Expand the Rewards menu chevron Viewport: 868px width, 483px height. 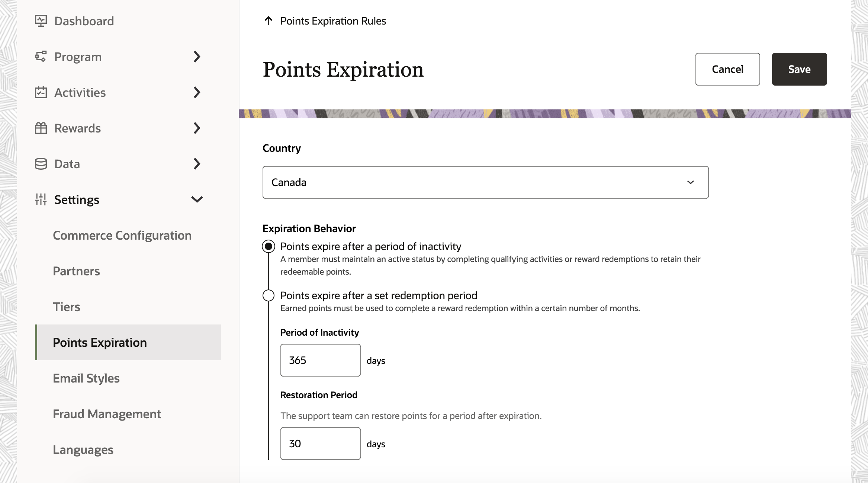[x=197, y=128]
